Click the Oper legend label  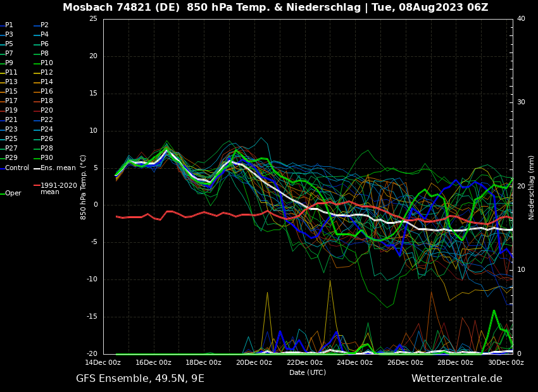13,193
